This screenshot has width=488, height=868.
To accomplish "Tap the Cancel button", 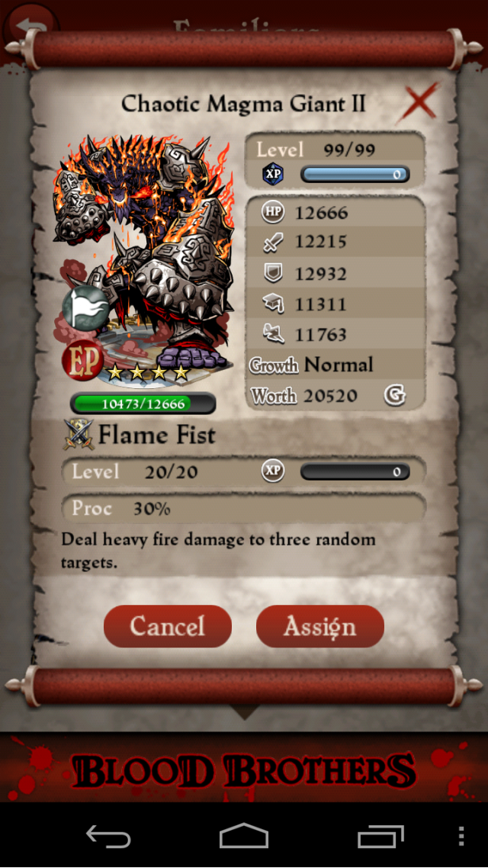I will 168,626.
